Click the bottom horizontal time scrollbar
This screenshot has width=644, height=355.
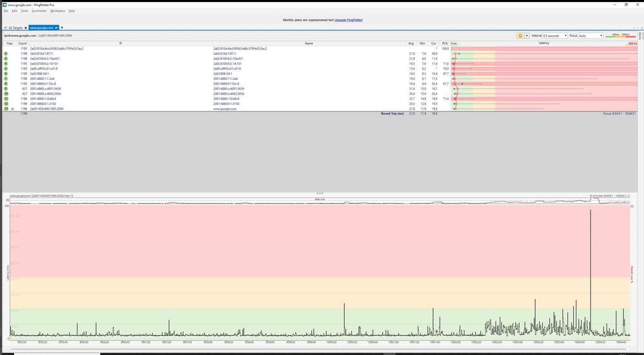click(320, 349)
